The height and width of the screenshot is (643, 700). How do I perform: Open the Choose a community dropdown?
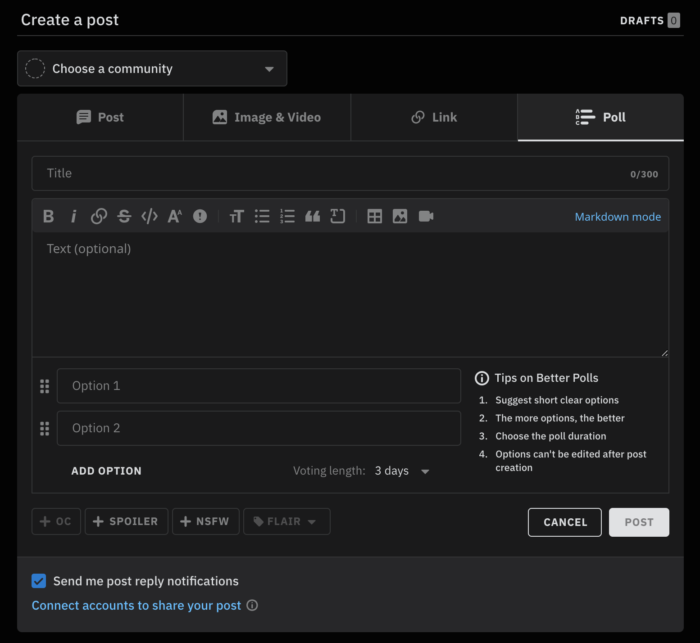point(152,69)
